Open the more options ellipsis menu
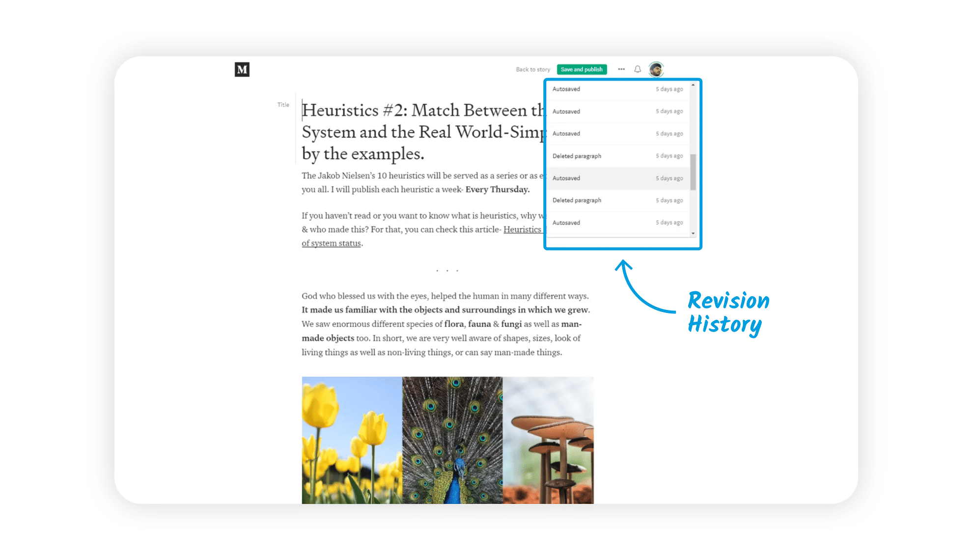 [x=621, y=69]
